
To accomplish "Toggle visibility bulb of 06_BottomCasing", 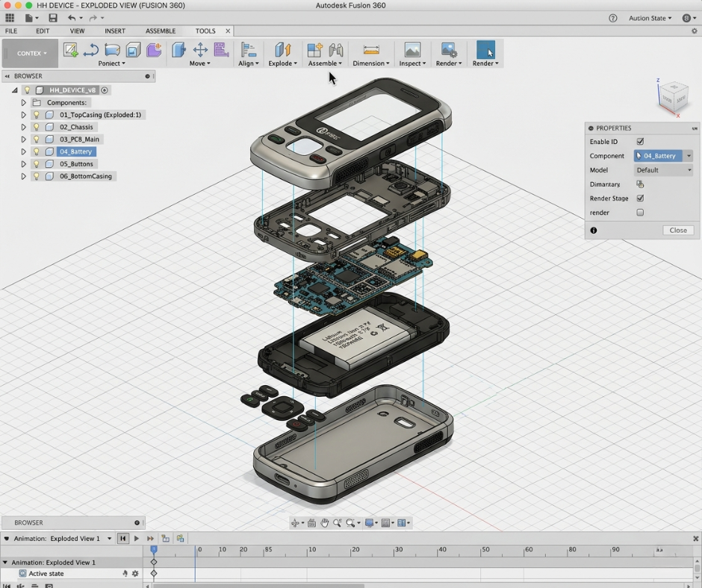I will click(37, 176).
